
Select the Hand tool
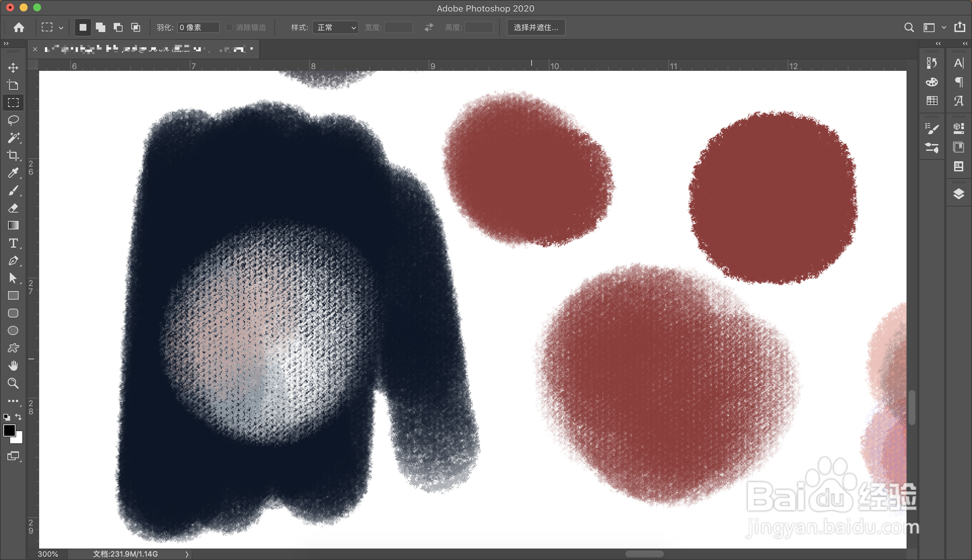(13, 366)
